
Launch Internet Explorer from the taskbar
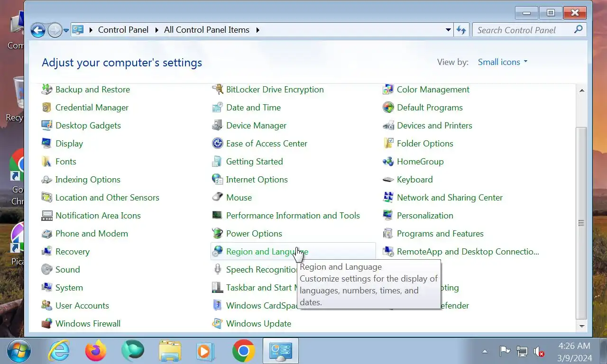59,351
